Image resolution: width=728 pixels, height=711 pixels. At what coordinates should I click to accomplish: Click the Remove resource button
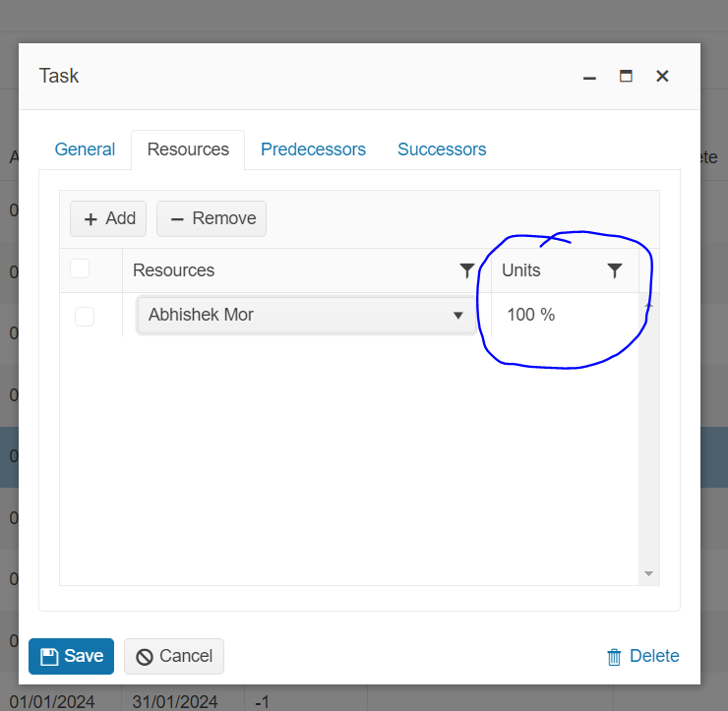(x=212, y=218)
